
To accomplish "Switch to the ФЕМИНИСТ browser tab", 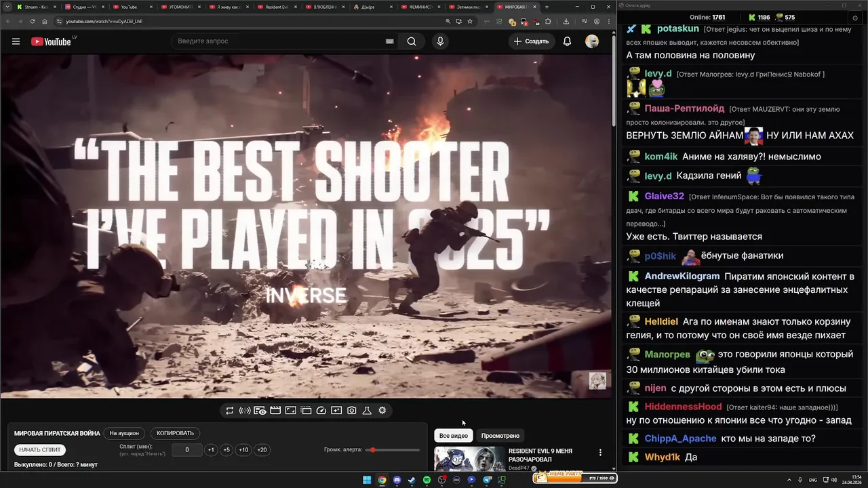I will pos(422,7).
